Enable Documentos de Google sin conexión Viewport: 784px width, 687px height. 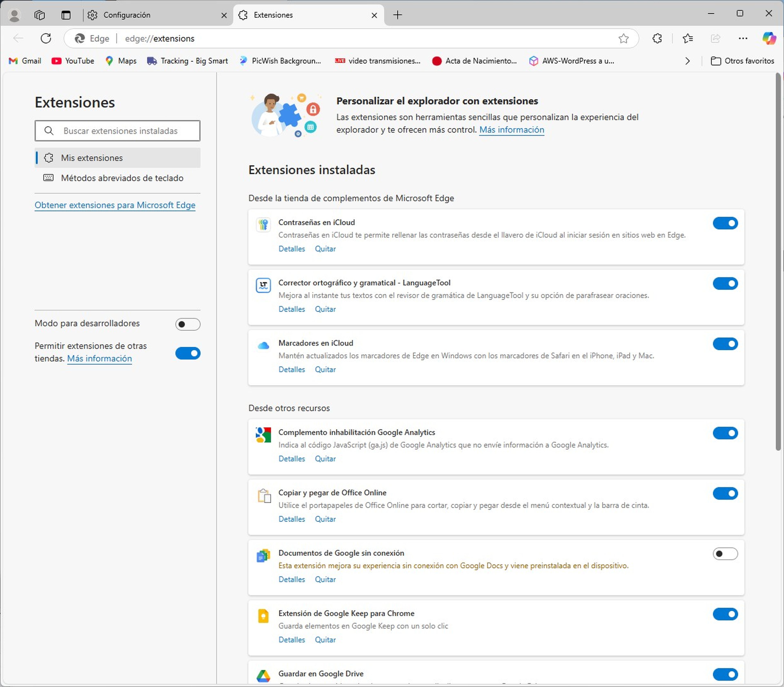725,554
